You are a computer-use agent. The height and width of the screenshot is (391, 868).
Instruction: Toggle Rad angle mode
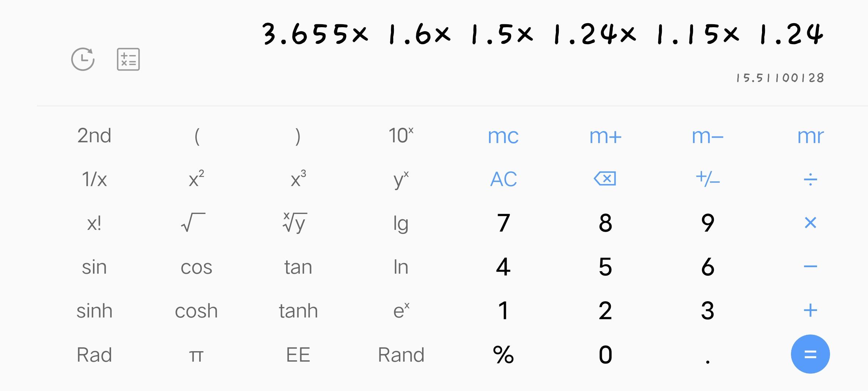click(x=94, y=355)
